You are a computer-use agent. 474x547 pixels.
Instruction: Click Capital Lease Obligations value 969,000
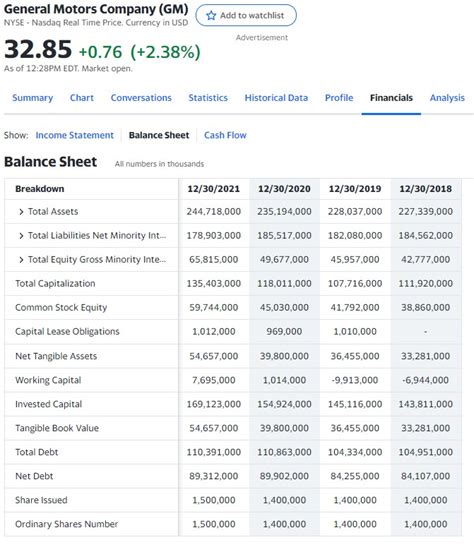pos(284,331)
